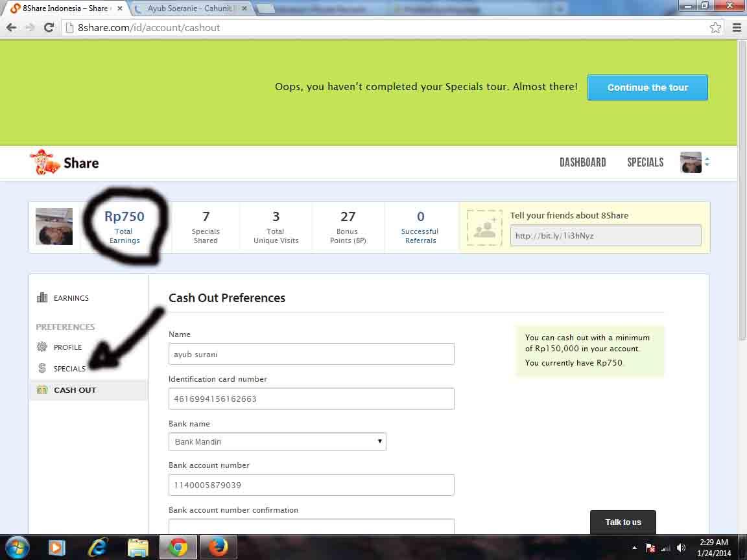The height and width of the screenshot is (560, 747).
Task: Click the add friend icon
Action: coord(484,227)
